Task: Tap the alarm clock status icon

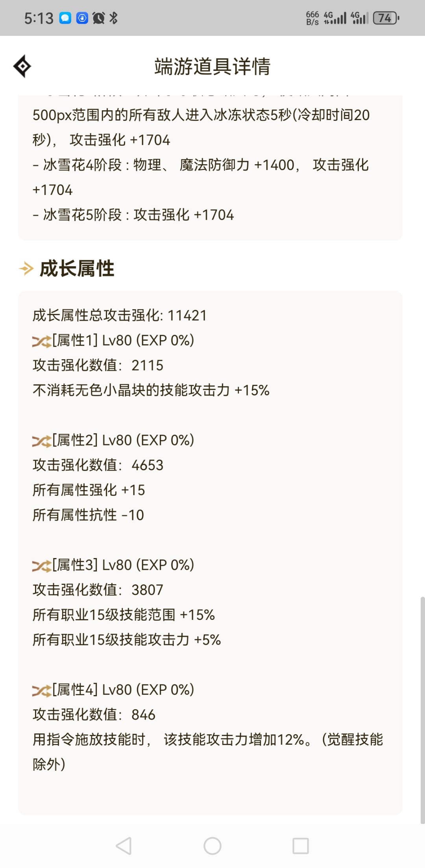Action: 98,18
